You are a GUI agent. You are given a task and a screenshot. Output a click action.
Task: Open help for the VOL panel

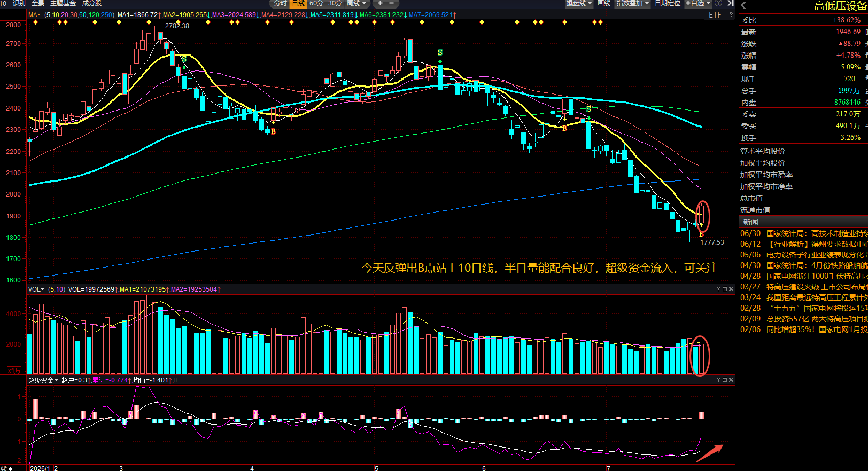click(718, 289)
